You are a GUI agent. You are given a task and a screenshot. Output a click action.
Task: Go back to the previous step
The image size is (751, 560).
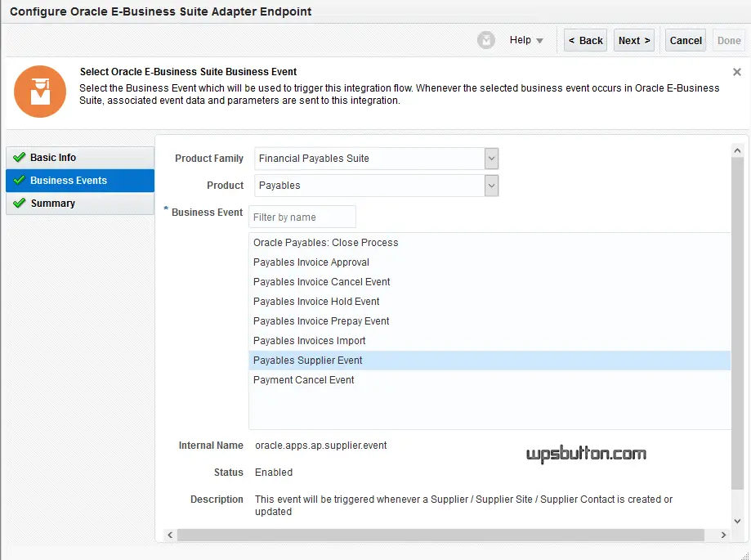tap(585, 40)
